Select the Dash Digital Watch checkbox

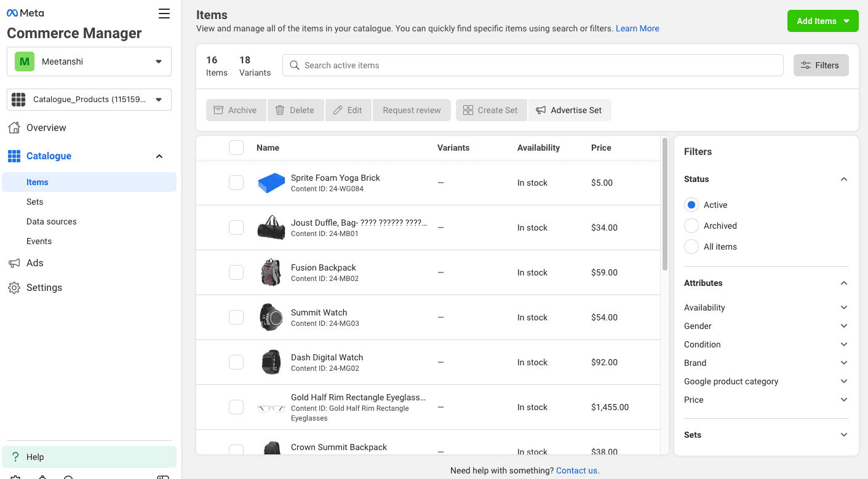[x=236, y=362]
